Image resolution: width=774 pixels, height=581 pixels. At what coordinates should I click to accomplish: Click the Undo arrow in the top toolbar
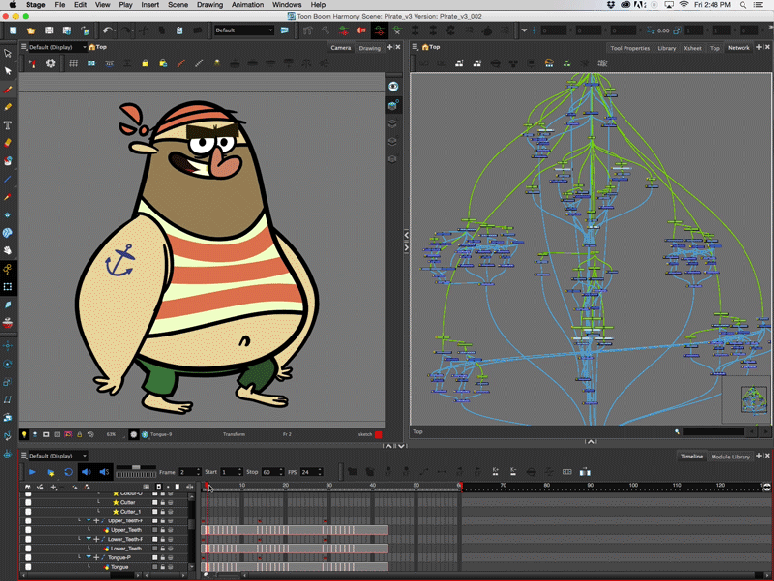(107, 30)
